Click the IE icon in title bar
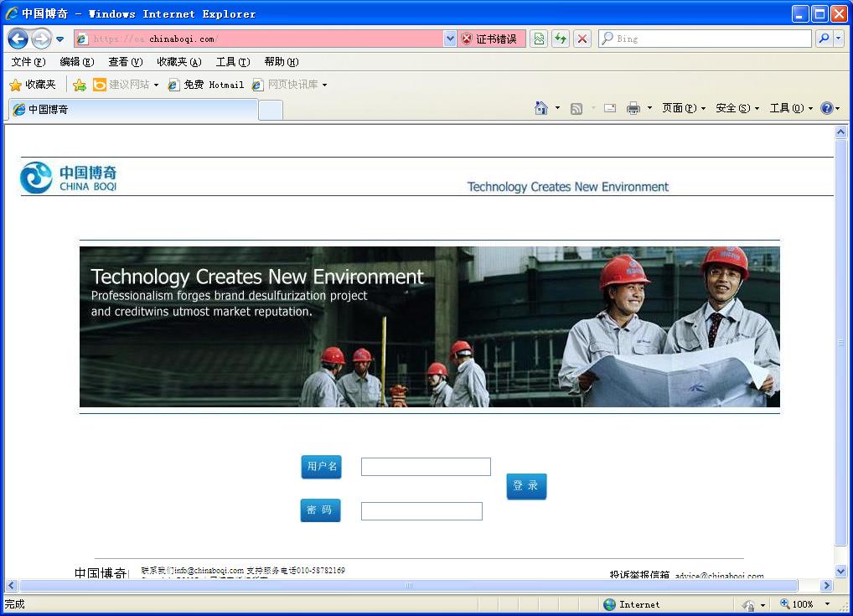The image size is (853, 616). click(12, 13)
